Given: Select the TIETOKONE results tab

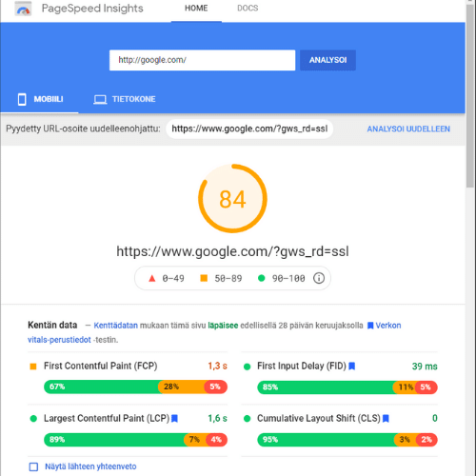Looking at the screenshot, I should coord(125,99).
